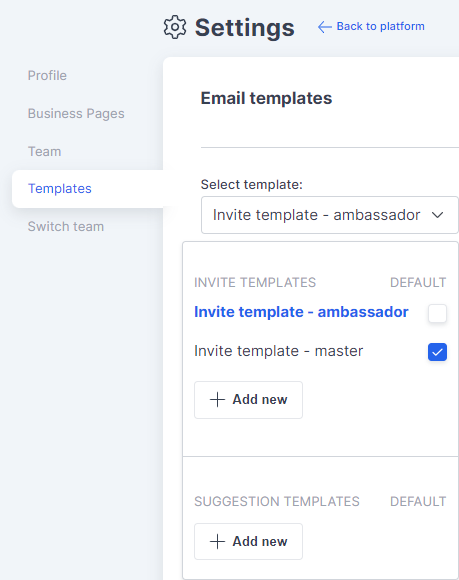This screenshot has height=580, width=459.
Task: Click the plus icon under Invite Templates
Action: click(x=217, y=400)
